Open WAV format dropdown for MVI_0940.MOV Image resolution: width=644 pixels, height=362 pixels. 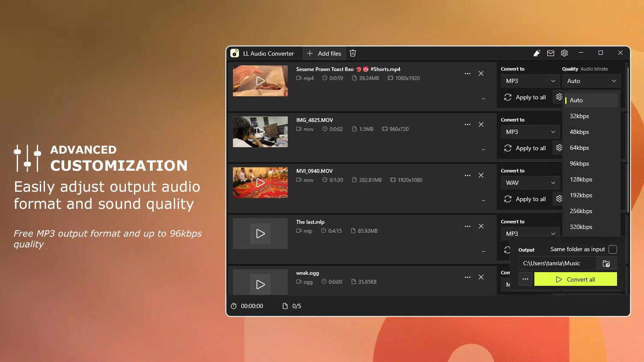coord(531,183)
